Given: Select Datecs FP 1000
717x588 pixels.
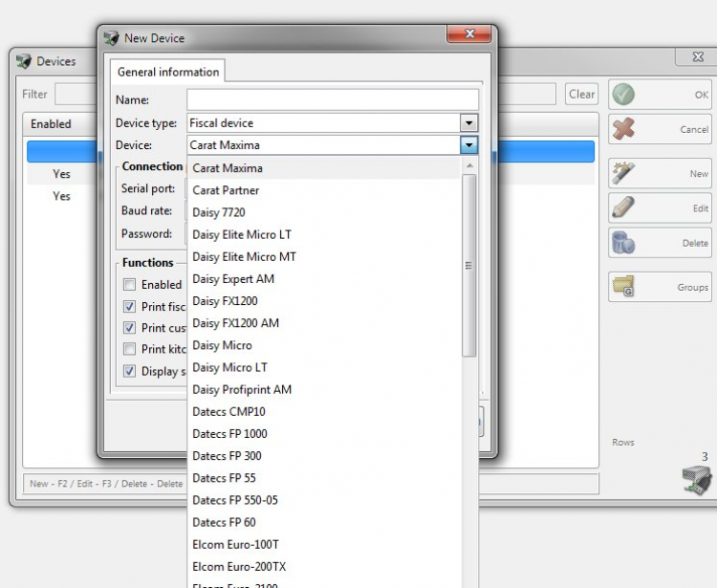Looking at the screenshot, I should tap(323, 433).
